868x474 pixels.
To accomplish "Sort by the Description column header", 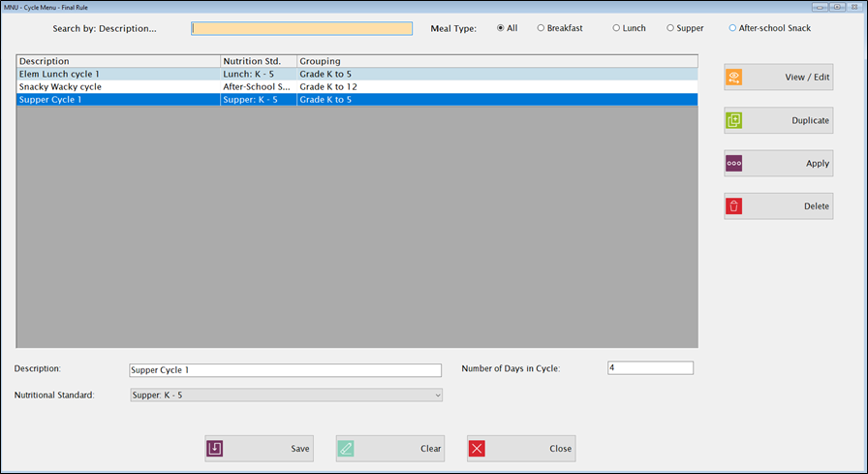I will point(118,61).
